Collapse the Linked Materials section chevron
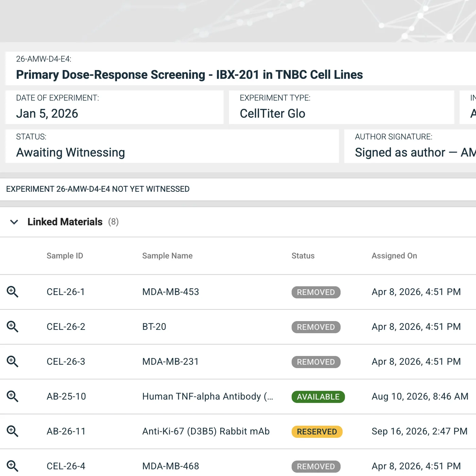This screenshot has width=476, height=476. pos(14,222)
